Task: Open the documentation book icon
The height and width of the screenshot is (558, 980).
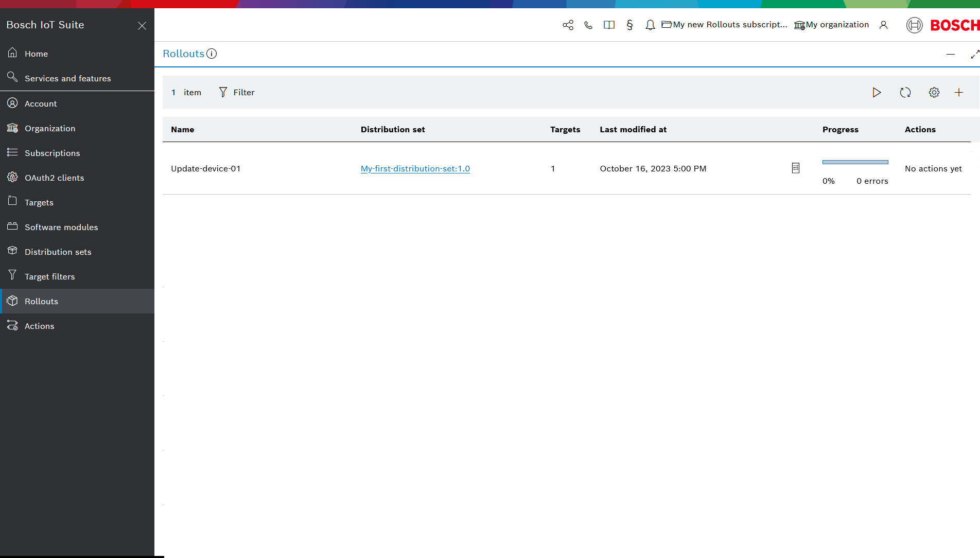Action: point(609,25)
